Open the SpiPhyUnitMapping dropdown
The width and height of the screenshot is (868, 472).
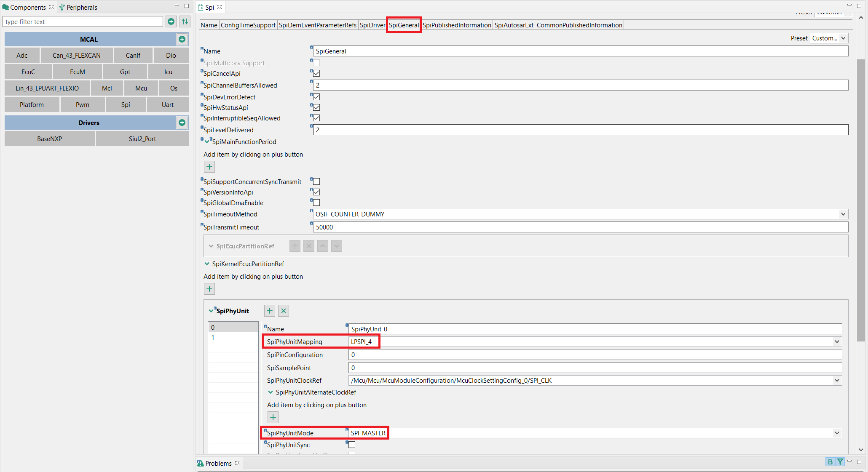click(x=838, y=341)
